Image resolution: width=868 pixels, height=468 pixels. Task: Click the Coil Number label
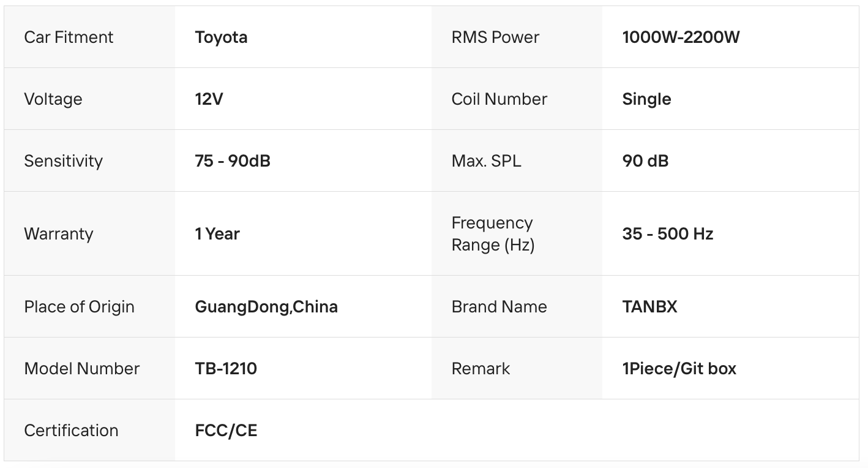[499, 99]
